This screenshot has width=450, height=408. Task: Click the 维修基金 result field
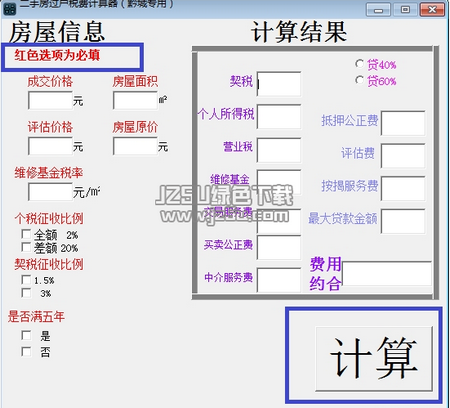point(279,182)
